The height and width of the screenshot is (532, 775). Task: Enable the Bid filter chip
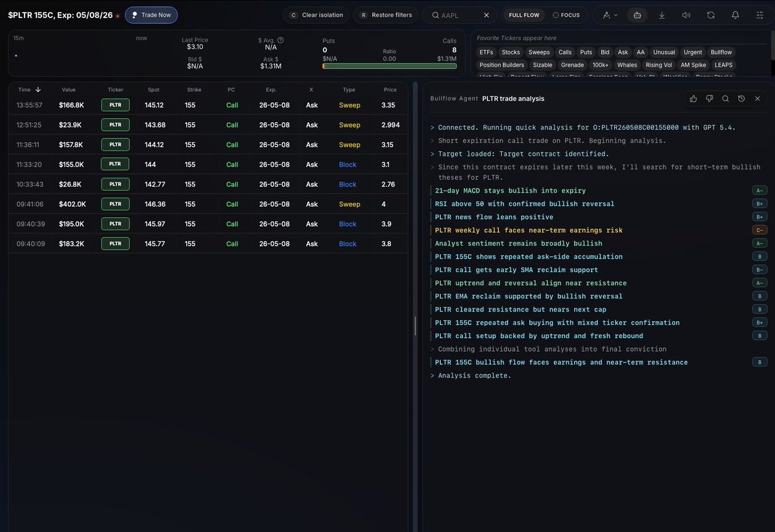(605, 52)
